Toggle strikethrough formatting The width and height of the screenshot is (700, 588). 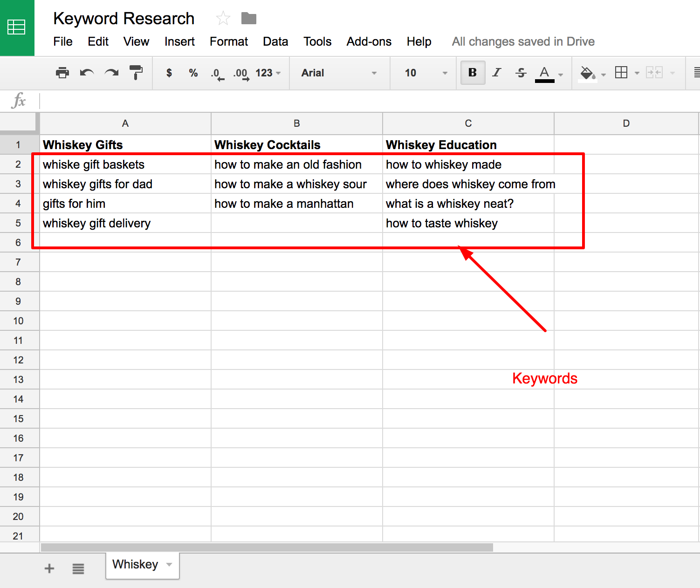pyautogui.click(x=521, y=73)
